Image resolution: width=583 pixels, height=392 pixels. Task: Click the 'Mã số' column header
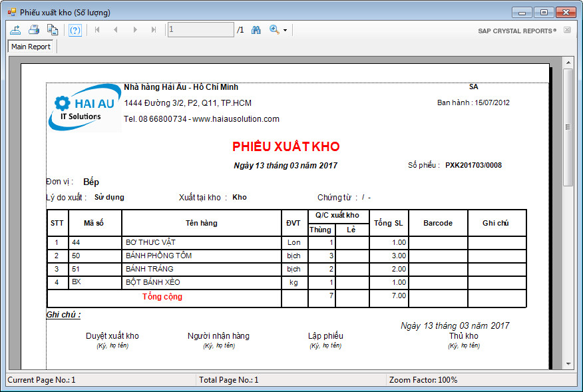pos(94,223)
